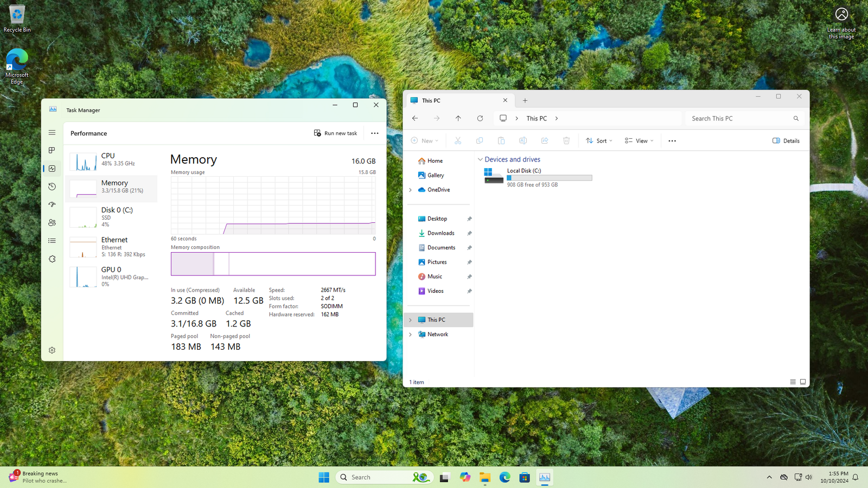The width and height of the screenshot is (868, 488).
Task: Open the Services page icon in Task Manager
Action: [x=52, y=259]
